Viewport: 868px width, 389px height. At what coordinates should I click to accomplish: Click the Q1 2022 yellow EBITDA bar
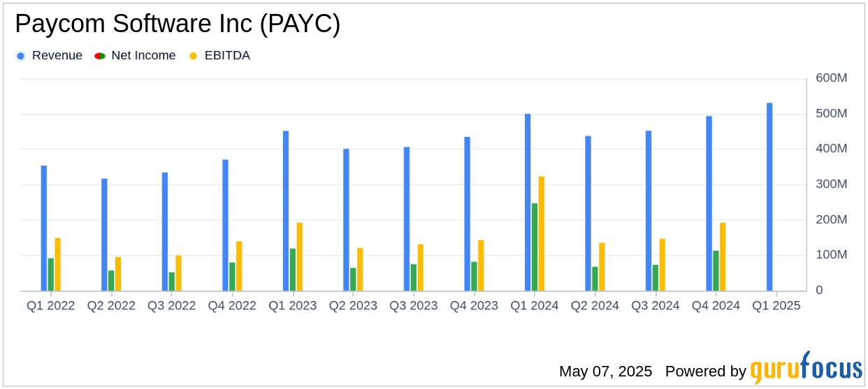[x=58, y=265]
